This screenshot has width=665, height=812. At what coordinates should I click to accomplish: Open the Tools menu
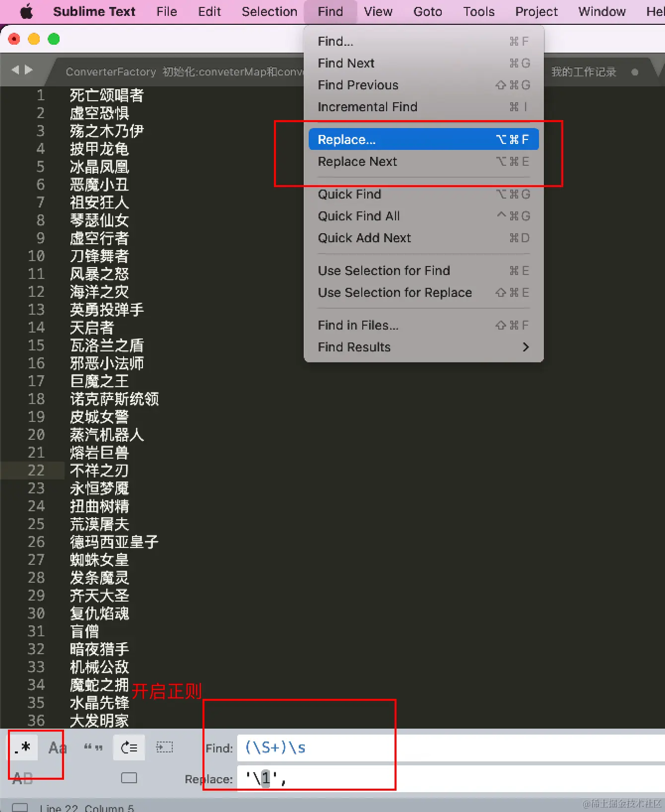[479, 11]
